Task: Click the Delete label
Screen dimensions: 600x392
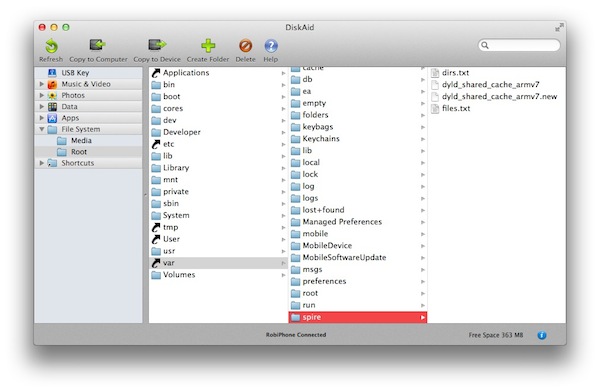Action: 245,59
